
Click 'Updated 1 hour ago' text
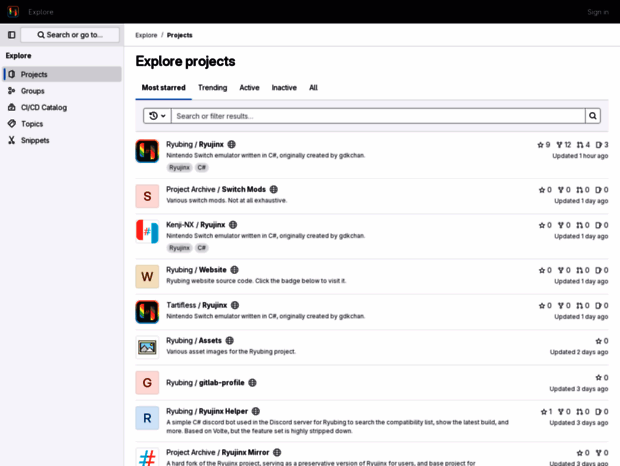pyautogui.click(x=580, y=156)
